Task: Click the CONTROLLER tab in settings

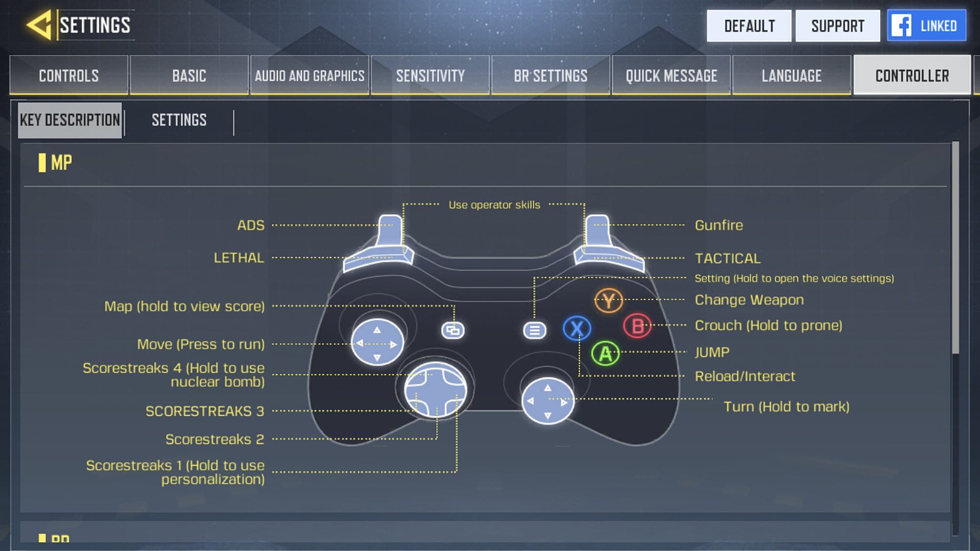Action: [910, 74]
